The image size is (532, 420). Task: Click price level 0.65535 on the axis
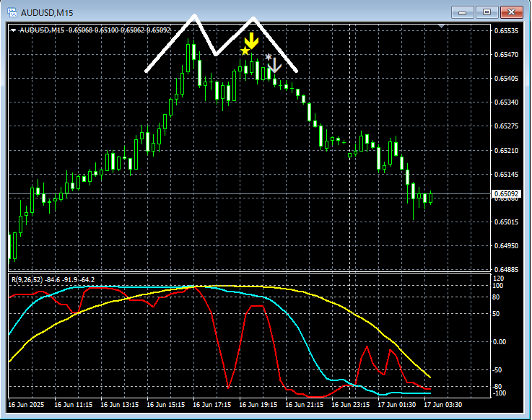(506, 30)
